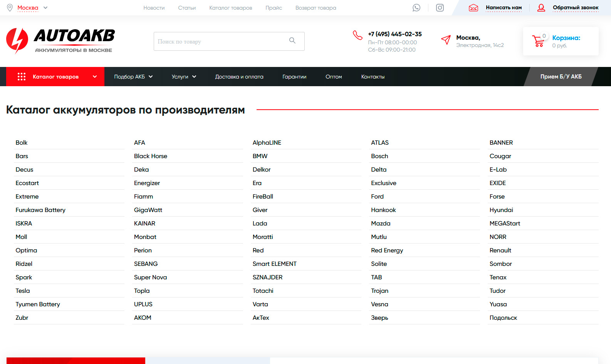611x364 pixels.
Task: Click the envelope icon beside Написать нам
Action: point(473,8)
